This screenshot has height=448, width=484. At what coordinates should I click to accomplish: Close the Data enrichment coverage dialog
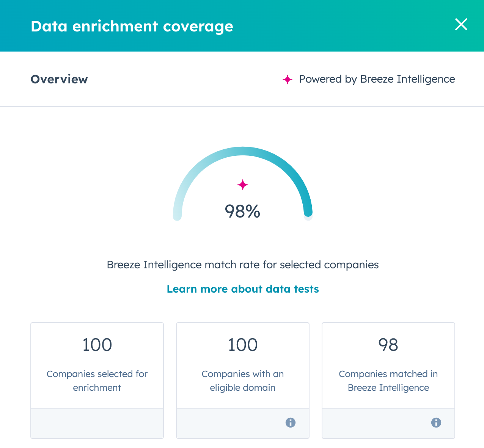(461, 25)
